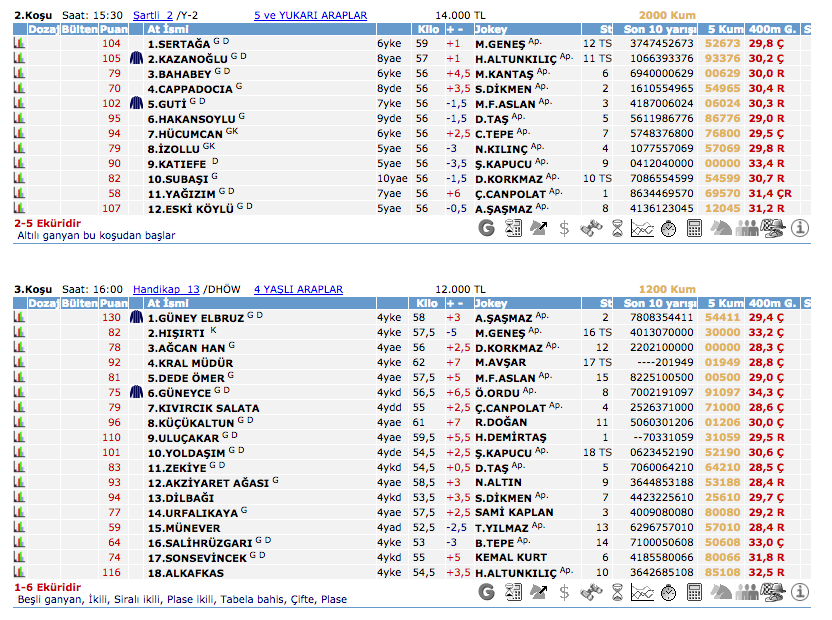Open the 'Şartlı 2' race type link
Viewport: 832px width, 620px height.
point(153,16)
